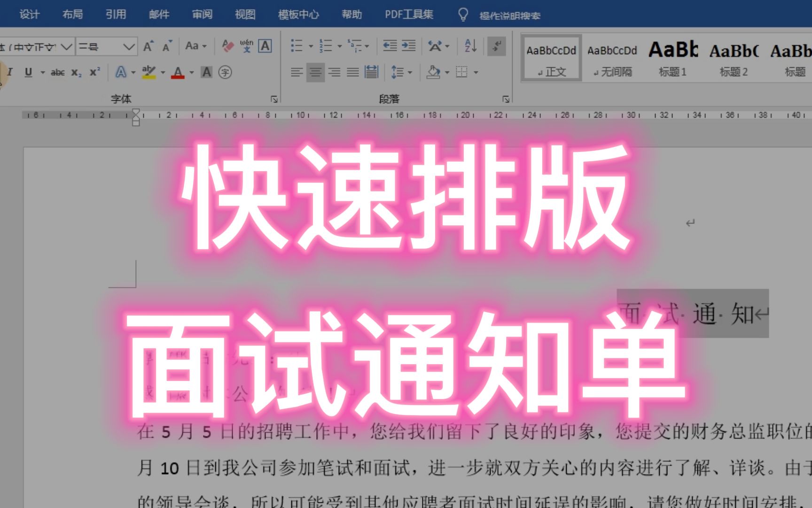Increase font size with grow font icon

[148, 46]
